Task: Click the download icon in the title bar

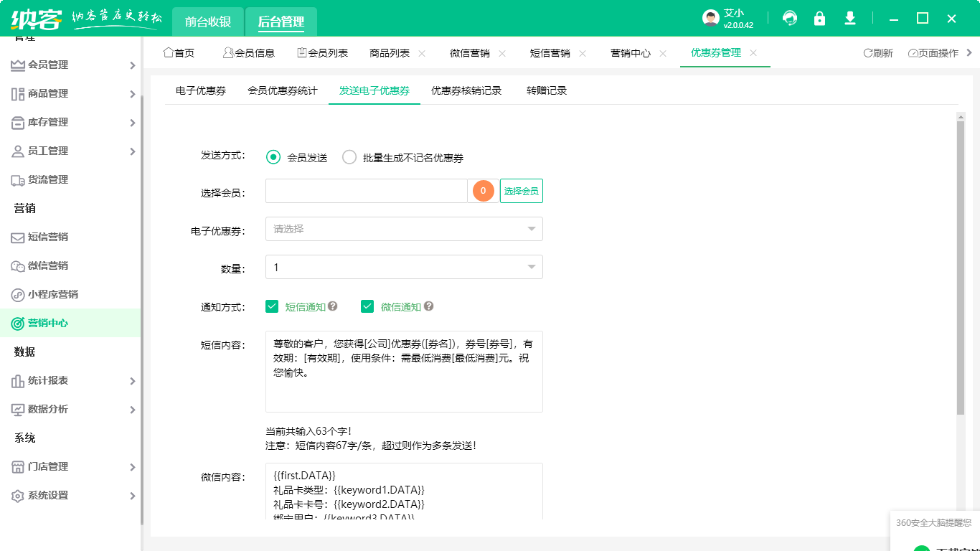Action: pyautogui.click(x=849, y=18)
